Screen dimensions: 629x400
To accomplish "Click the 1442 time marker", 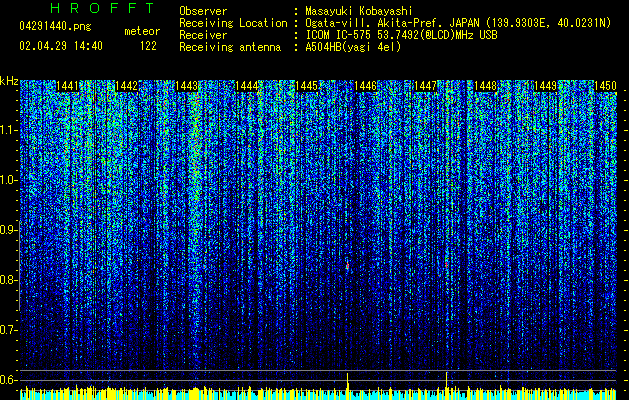I will tap(126, 86).
